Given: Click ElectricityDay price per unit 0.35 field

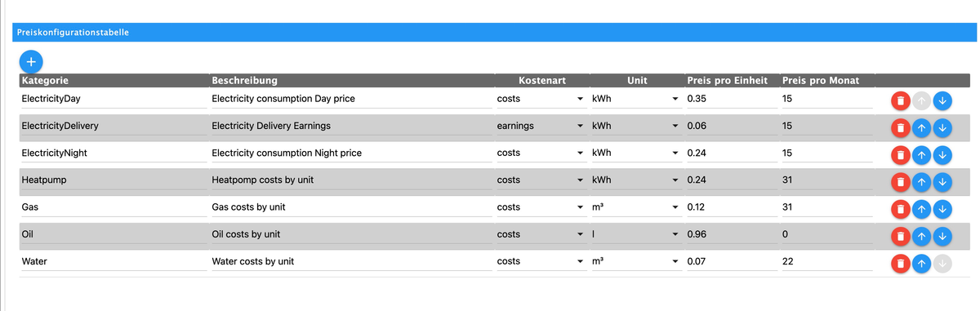Looking at the screenshot, I should [x=731, y=100].
